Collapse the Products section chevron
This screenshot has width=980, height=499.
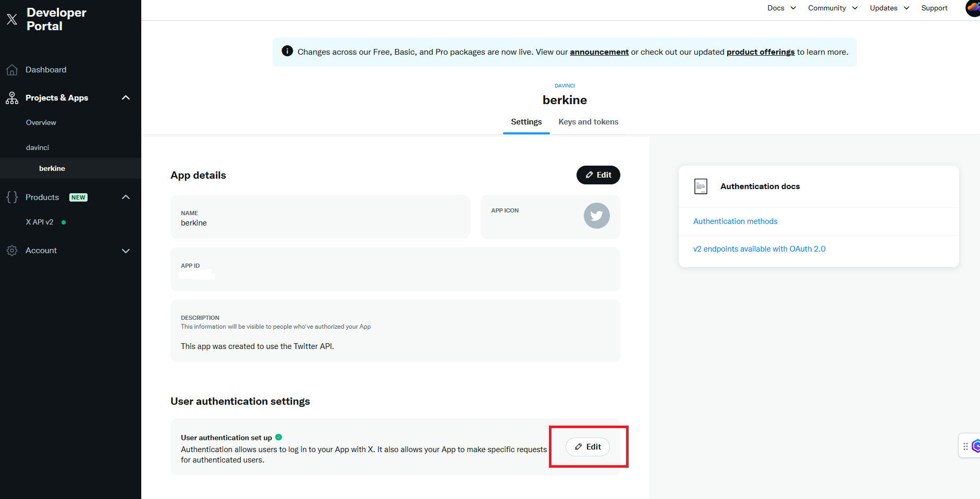[126, 197]
